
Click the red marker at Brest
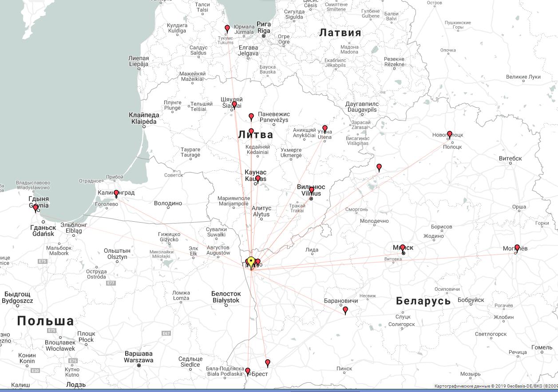[248, 371]
